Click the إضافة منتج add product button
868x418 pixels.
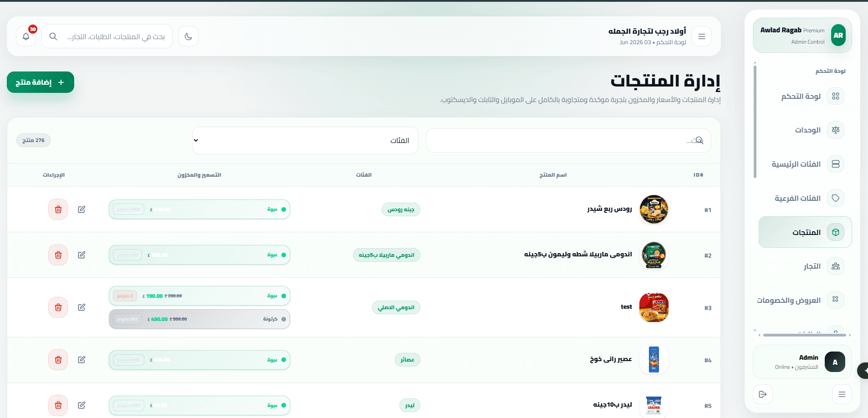pyautogui.click(x=41, y=82)
